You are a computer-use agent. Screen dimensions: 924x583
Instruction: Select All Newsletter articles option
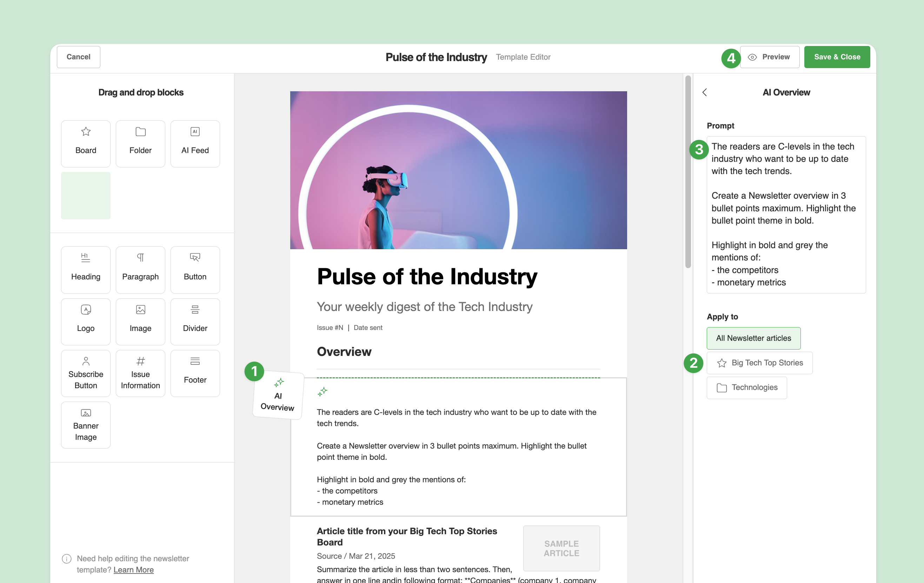coord(753,338)
